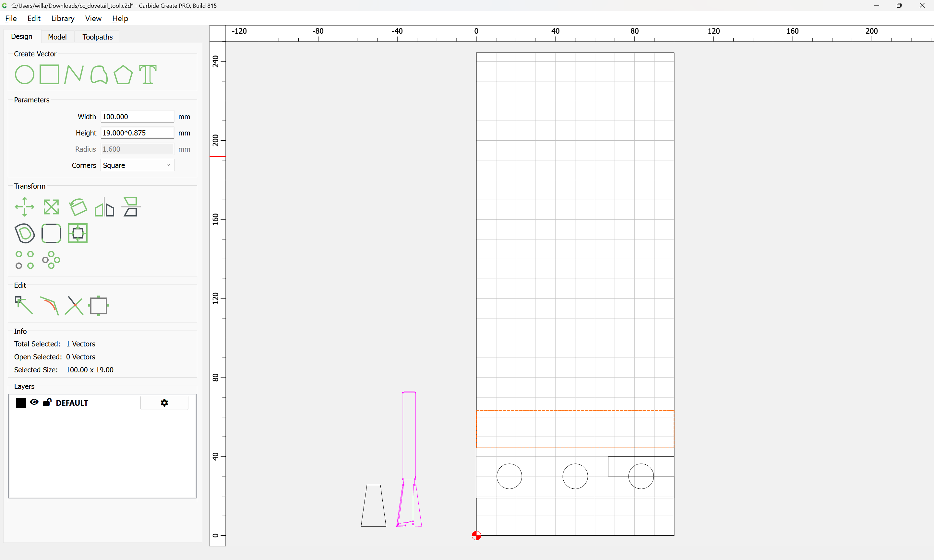The width and height of the screenshot is (934, 560).
Task: Click the Open Selected info text
Action: coord(55,357)
